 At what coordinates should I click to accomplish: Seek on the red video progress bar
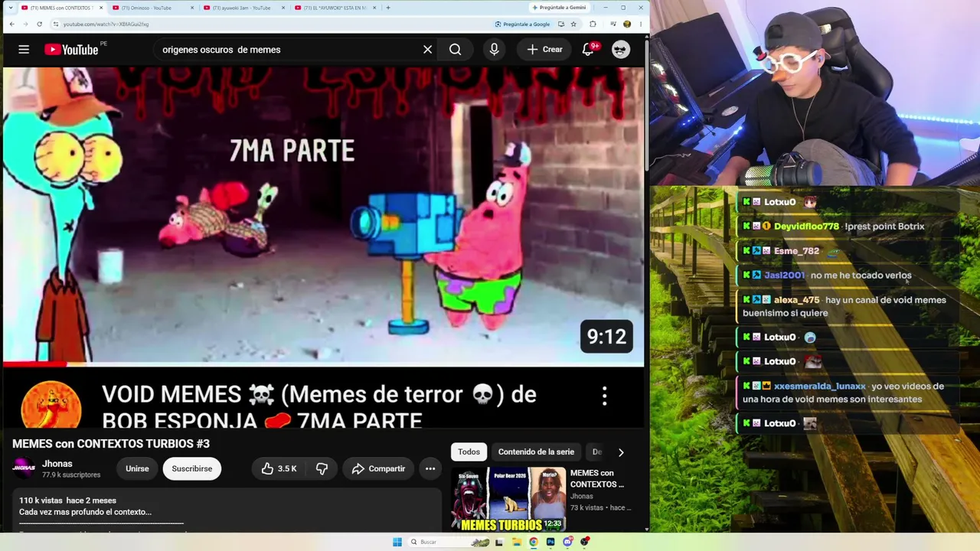pos(323,364)
